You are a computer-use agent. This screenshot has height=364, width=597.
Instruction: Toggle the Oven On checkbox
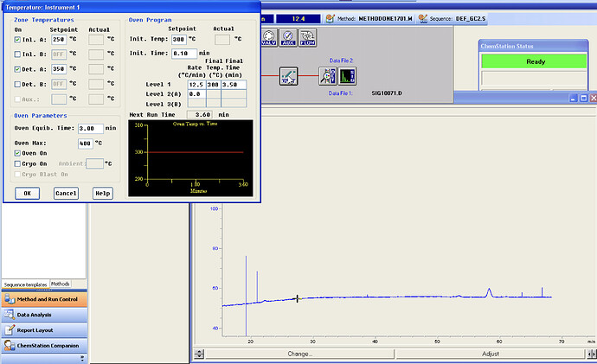[17, 153]
